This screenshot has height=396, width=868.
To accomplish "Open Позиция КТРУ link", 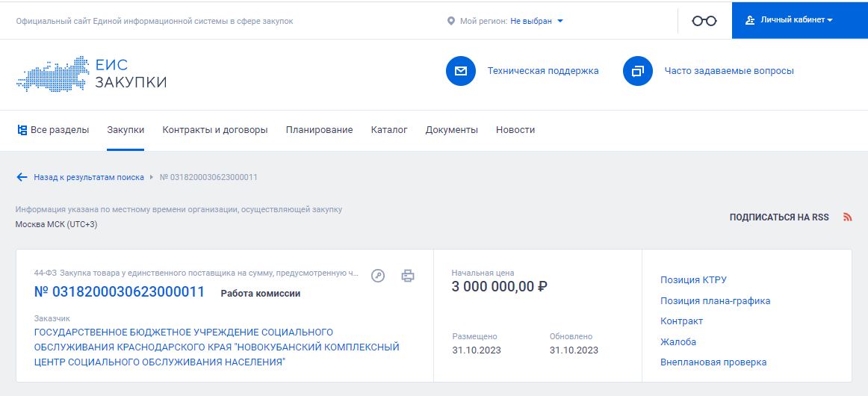I will pyautogui.click(x=694, y=279).
